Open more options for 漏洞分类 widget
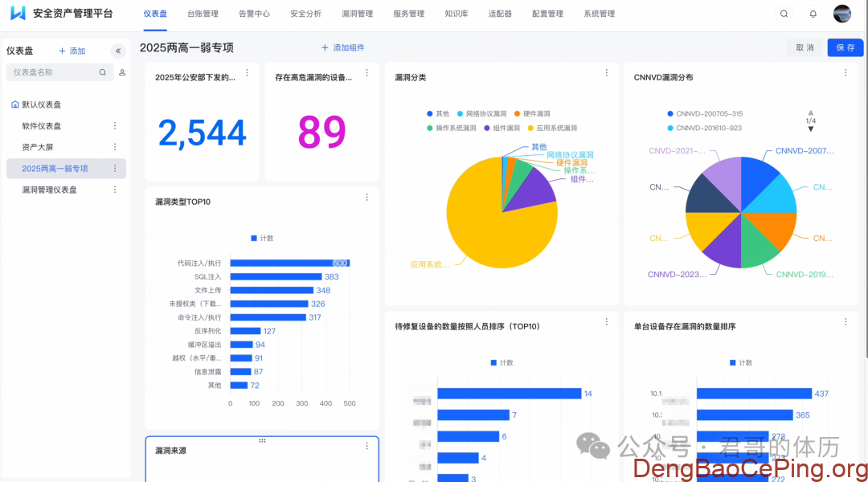Viewport: 868px width, 482px height. click(607, 73)
